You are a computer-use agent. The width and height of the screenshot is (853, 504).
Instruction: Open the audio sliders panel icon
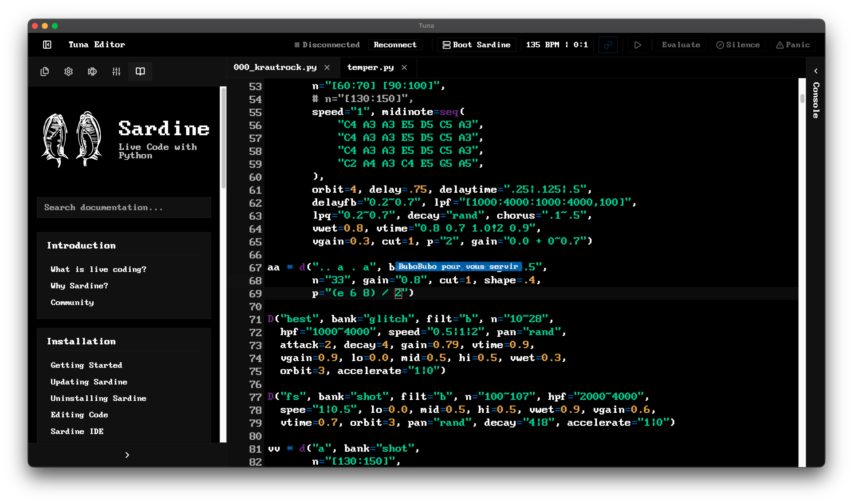[116, 71]
